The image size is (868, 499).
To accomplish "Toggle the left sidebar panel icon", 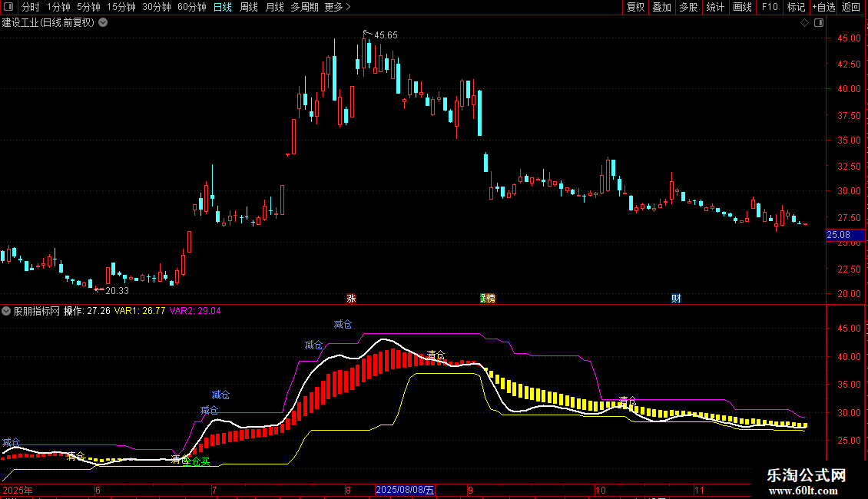I will (8, 7).
